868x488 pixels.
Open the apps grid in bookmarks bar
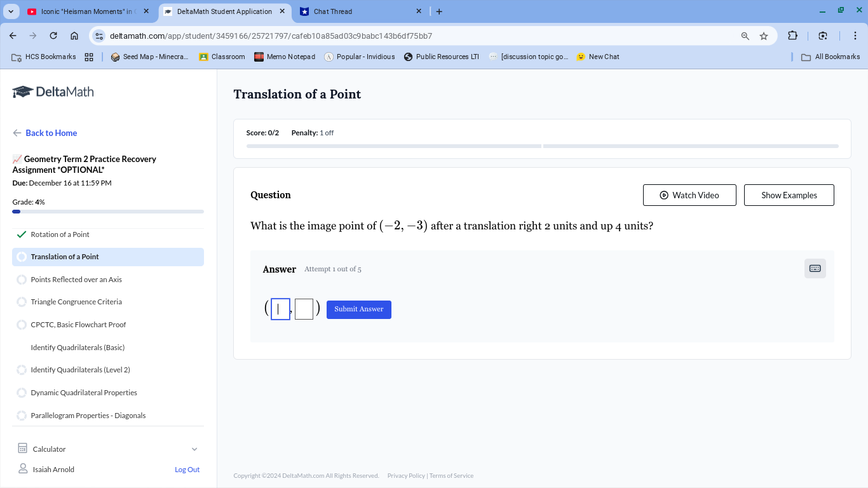pos(89,57)
